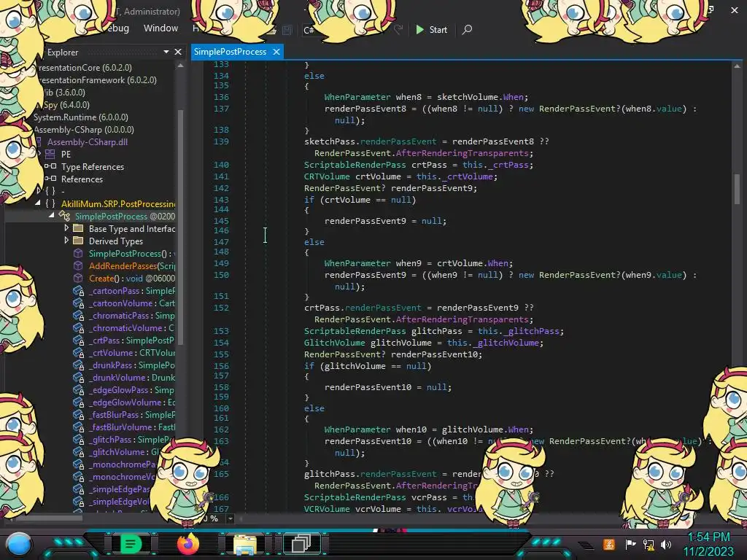Click the _monochromePass field icon
This screenshot has height=560, width=747.
78,464
